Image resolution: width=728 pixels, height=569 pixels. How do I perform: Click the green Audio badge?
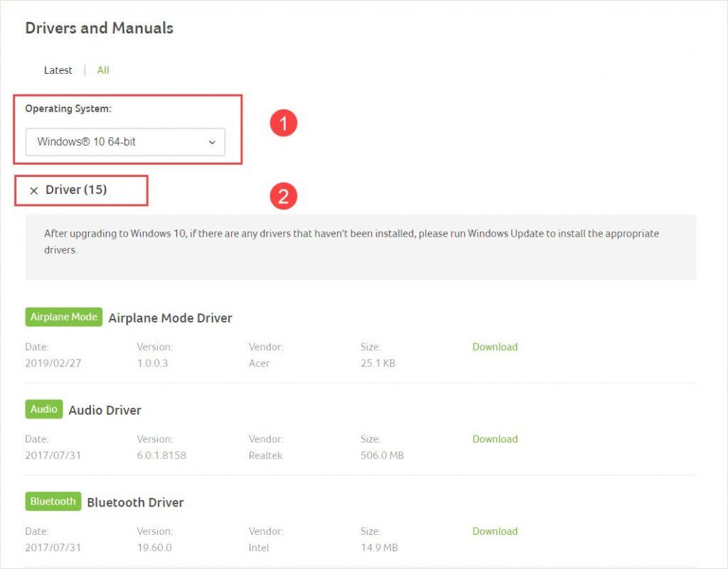(43, 409)
